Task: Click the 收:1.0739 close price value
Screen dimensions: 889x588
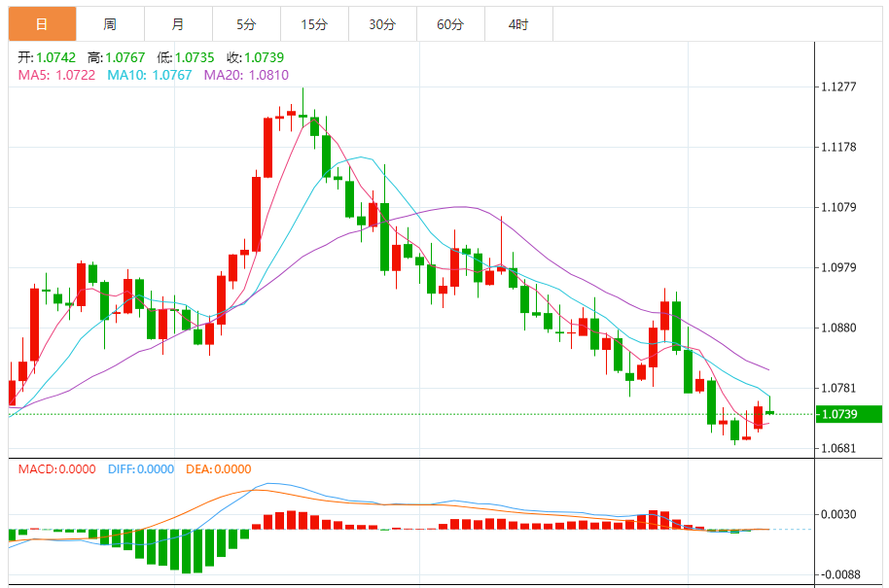Action: [x=255, y=57]
